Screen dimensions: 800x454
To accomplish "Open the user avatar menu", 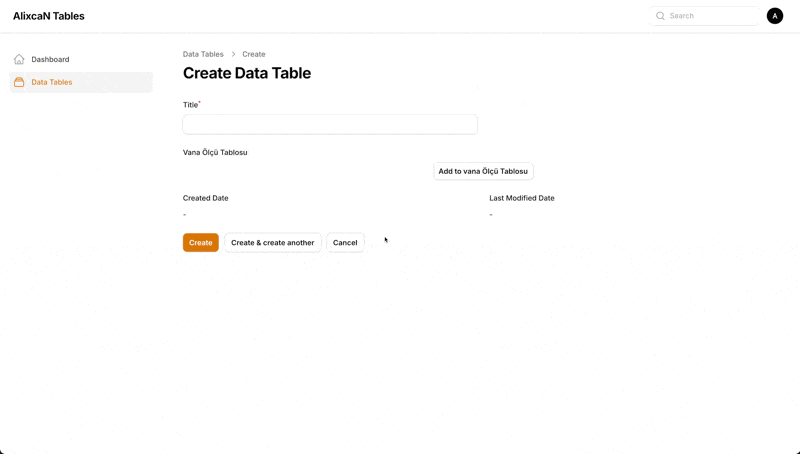I will pyautogui.click(x=774, y=16).
